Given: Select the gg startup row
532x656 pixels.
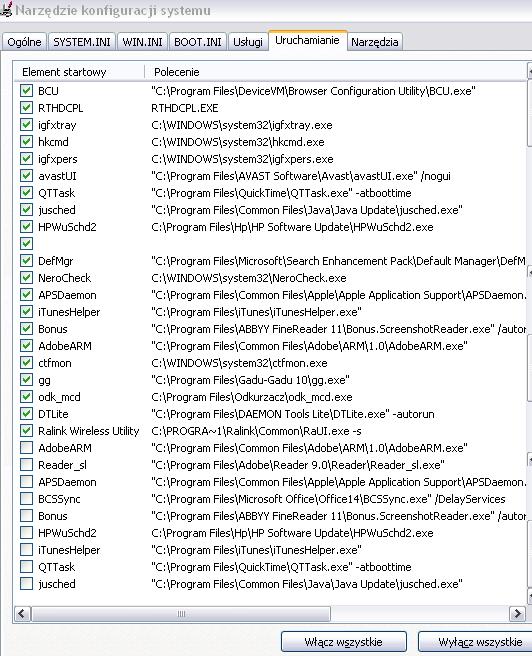Looking at the screenshot, I should coord(272,380).
